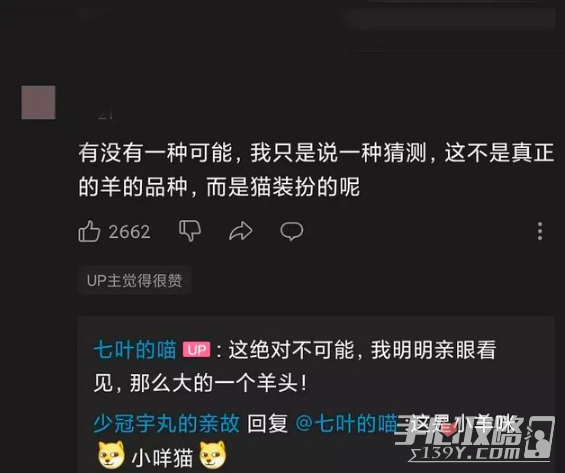Click the 2662 like count
Screen dimensions: 565x473
tap(129, 232)
